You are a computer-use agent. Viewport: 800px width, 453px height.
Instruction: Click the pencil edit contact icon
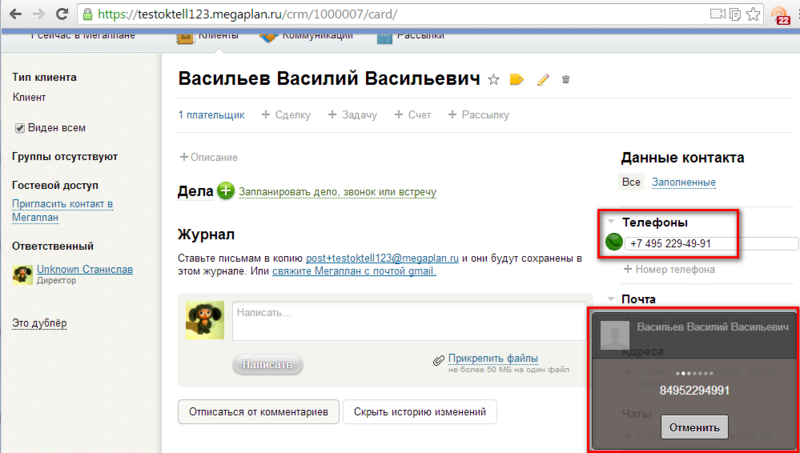pos(543,80)
